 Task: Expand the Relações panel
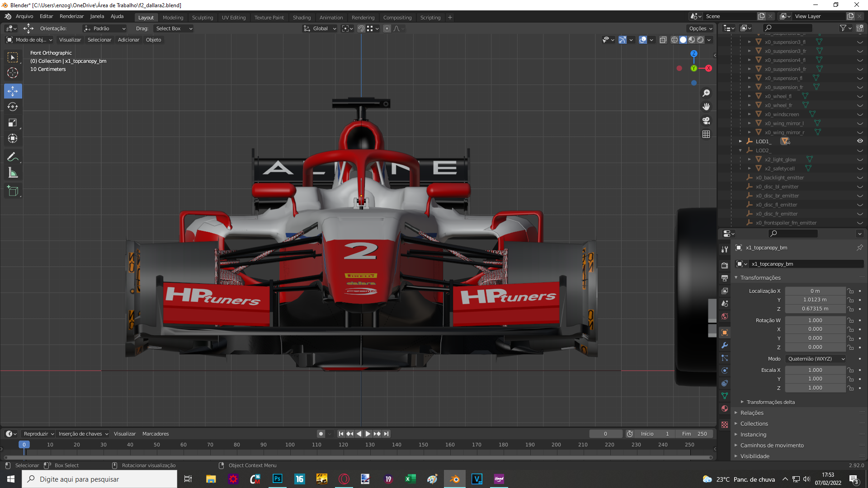(x=752, y=413)
